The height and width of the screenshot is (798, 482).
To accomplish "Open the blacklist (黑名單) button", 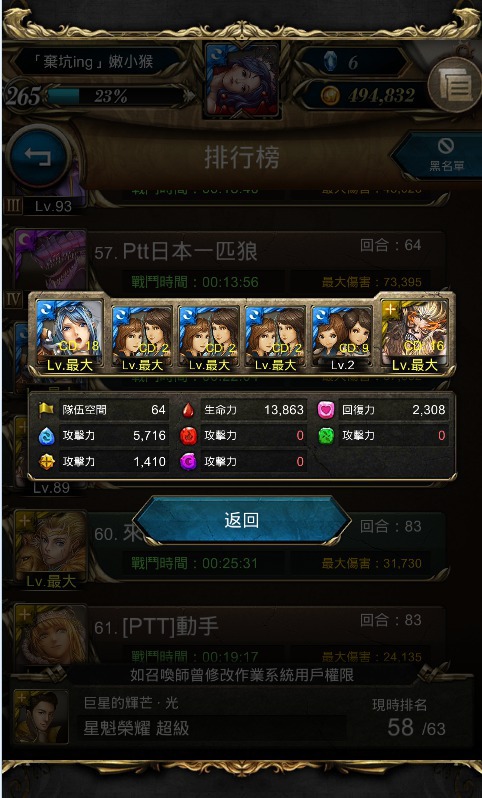I will click(x=442, y=155).
